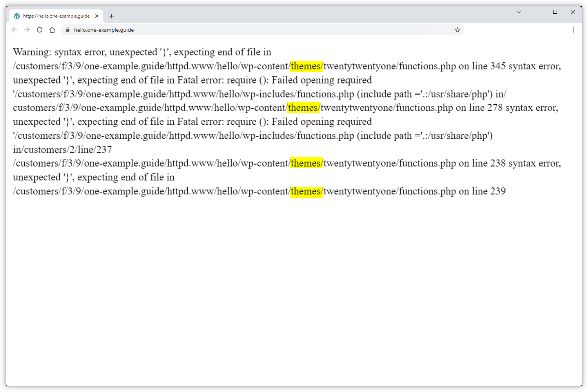Click the forward navigation arrow
Viewport: 588px width, 392px height.
pos(27,30)
